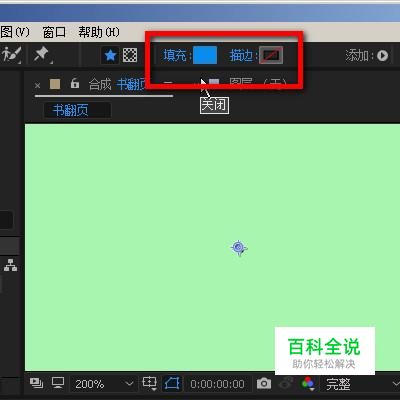Toggle mask and shape path visibility
Viewport: 400px width, 400px height.
tap(172, 384)
